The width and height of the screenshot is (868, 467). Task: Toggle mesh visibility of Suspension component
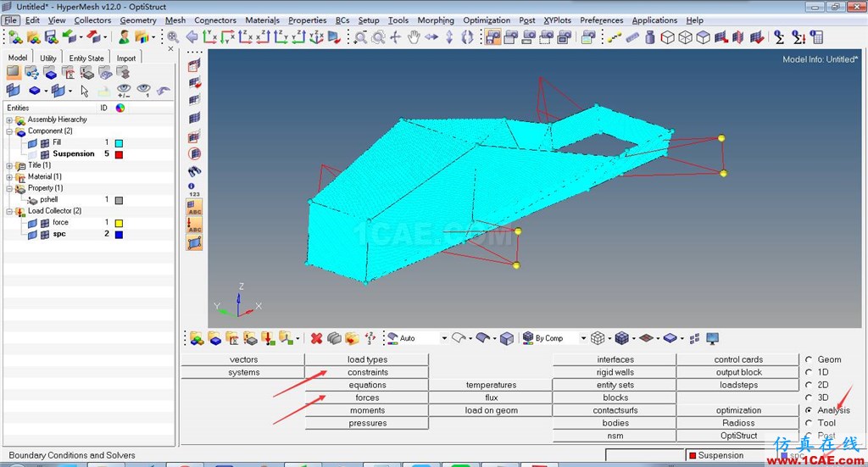pyautogui.click(x=45, y=154)
